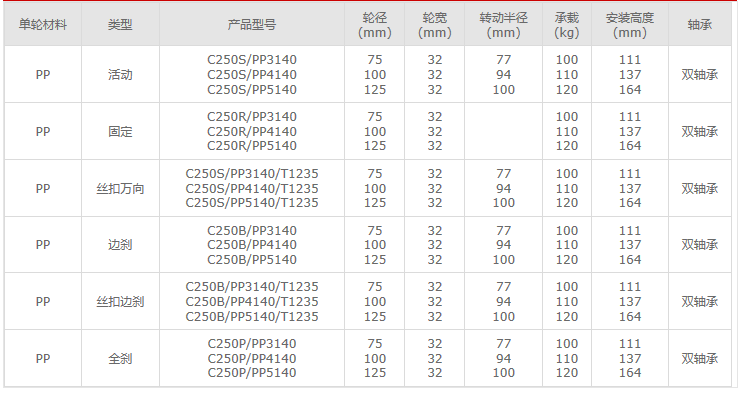Click model C250P/PP5140 in 全刹 row
This screenshot has width=738, height=398.
coord(252,373)
